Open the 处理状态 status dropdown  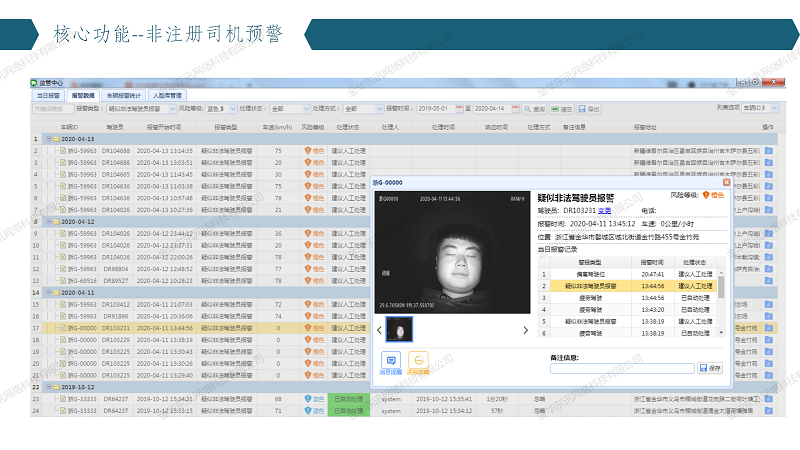(291, 108)
